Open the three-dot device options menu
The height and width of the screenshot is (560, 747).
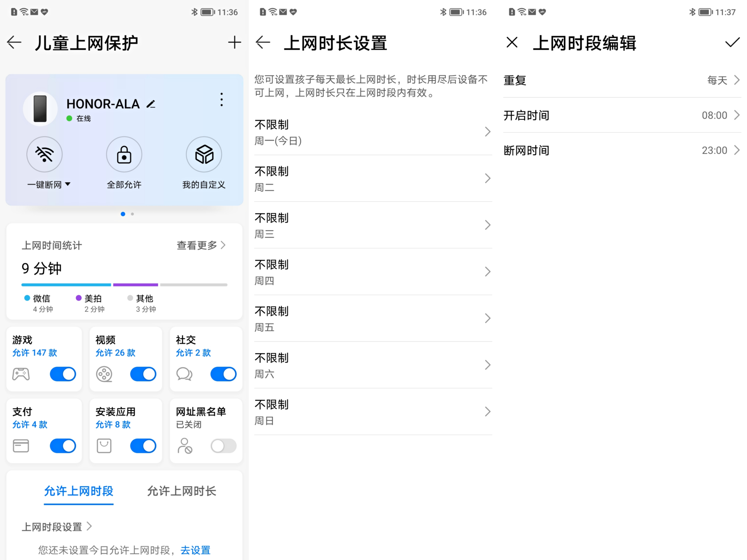click(221, 100)
